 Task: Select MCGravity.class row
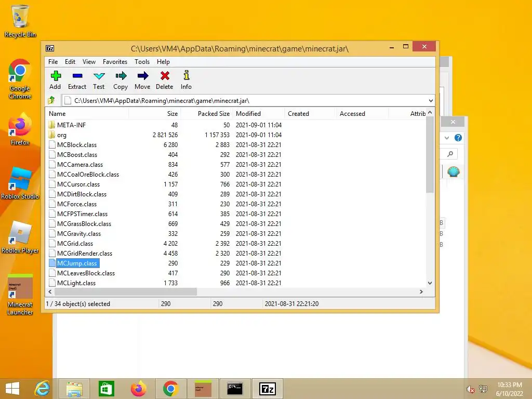236,233
